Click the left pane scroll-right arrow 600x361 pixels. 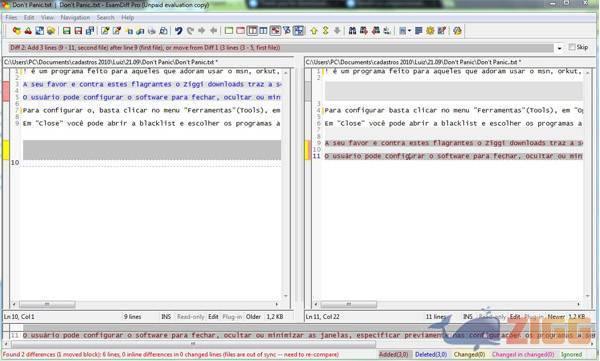click(x=277, y=304)
